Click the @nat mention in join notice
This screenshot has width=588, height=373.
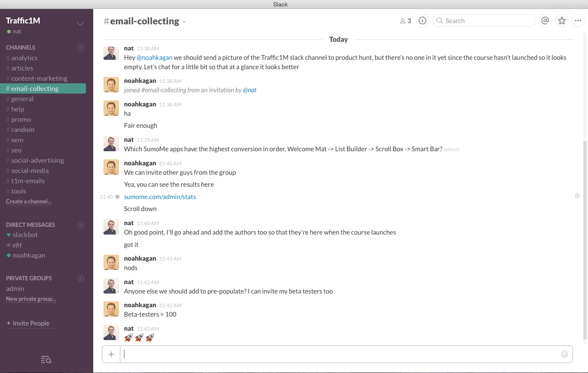pyautogui.click(x=250, y=90)
